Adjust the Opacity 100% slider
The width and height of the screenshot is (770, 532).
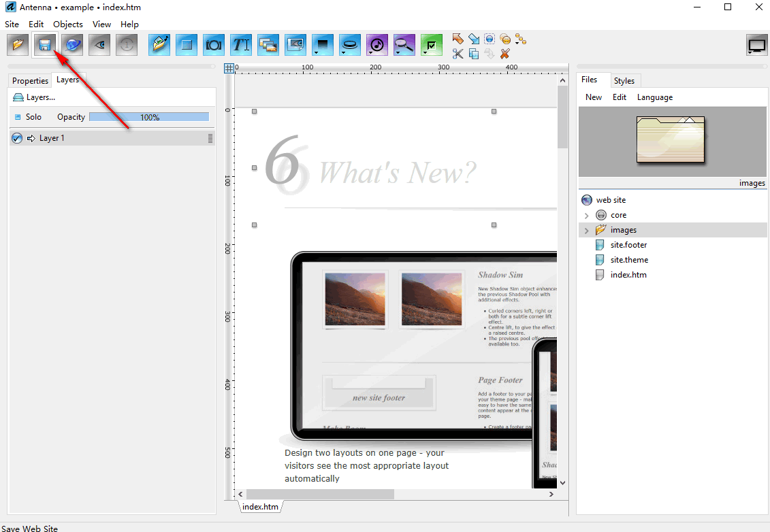149,117
